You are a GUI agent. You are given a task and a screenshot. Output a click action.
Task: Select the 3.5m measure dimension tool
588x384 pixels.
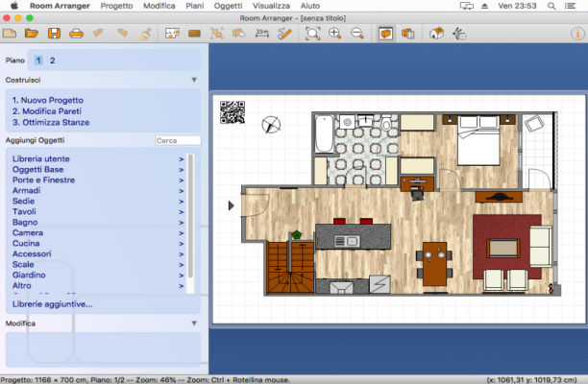click(261, 34)
